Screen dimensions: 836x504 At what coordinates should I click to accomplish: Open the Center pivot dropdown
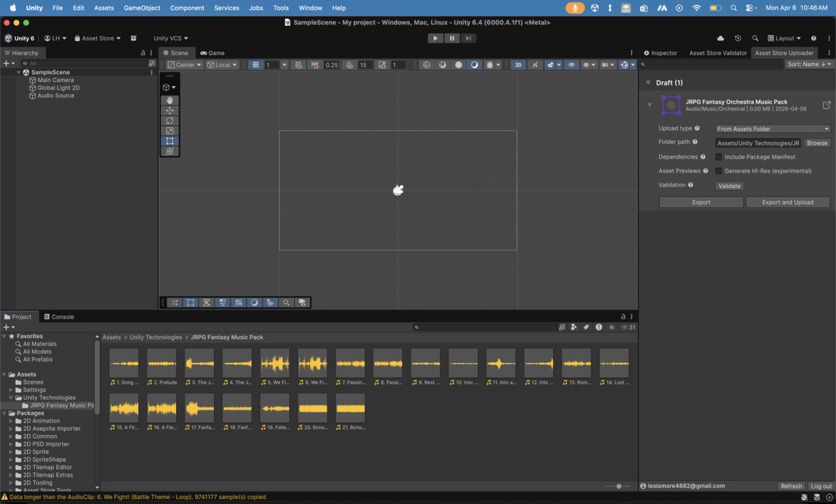(x=185, y=65)
